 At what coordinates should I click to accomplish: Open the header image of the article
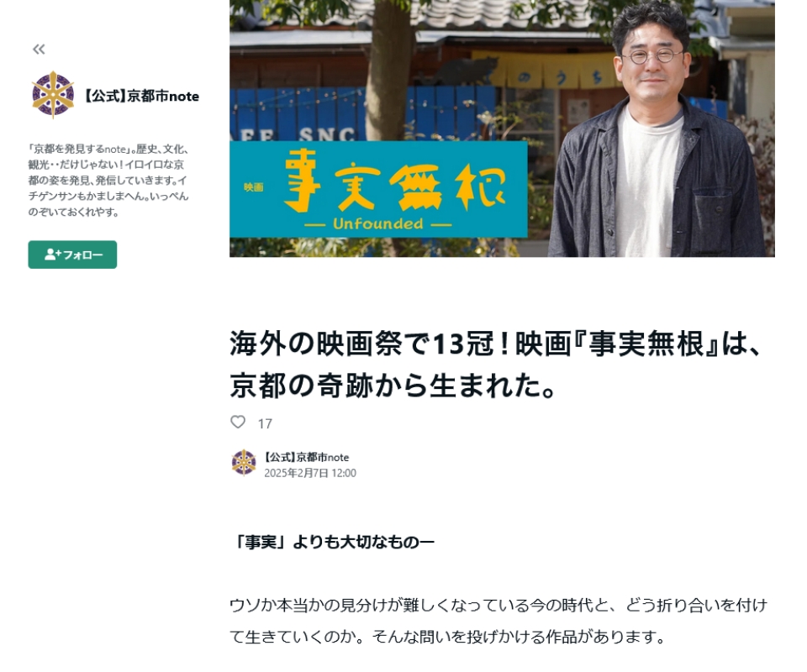(x=502, y=129)
